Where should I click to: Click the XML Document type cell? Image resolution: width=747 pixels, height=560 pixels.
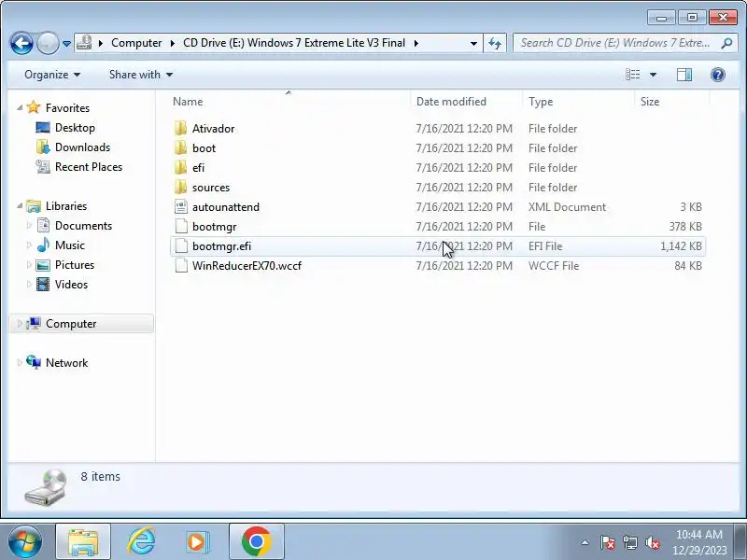[x=567, y=207]
